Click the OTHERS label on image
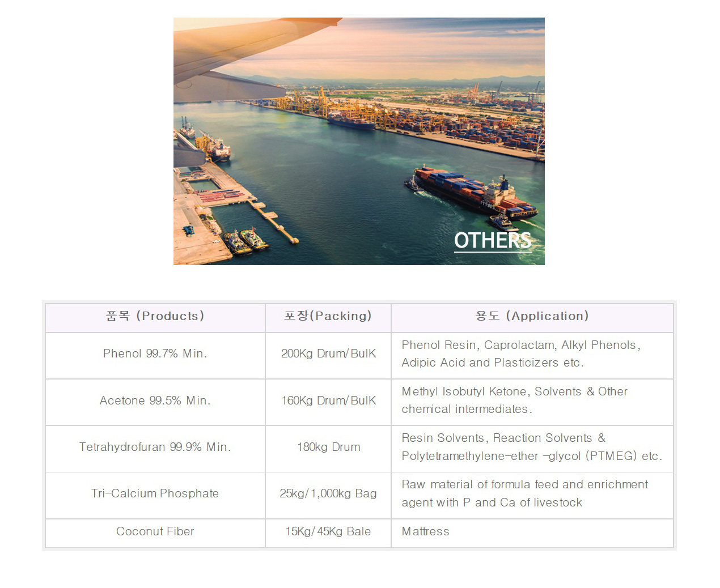 [492, 241]
